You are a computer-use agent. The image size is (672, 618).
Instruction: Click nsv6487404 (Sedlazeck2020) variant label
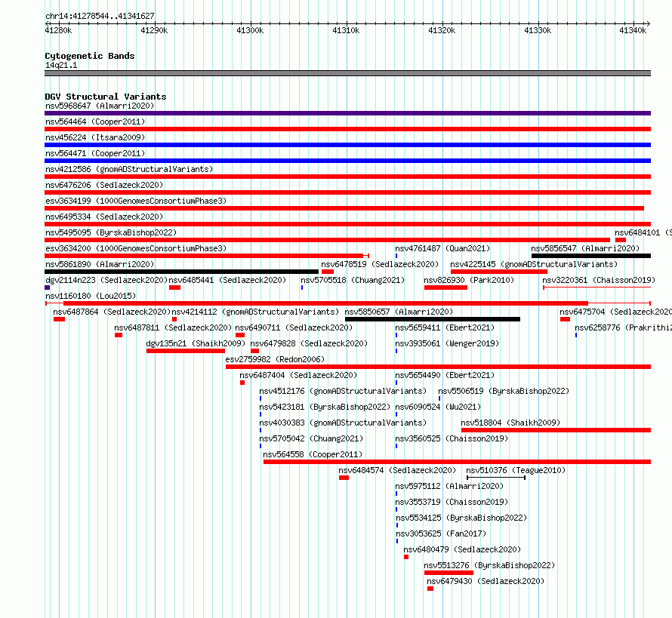(x=298, y=375)
